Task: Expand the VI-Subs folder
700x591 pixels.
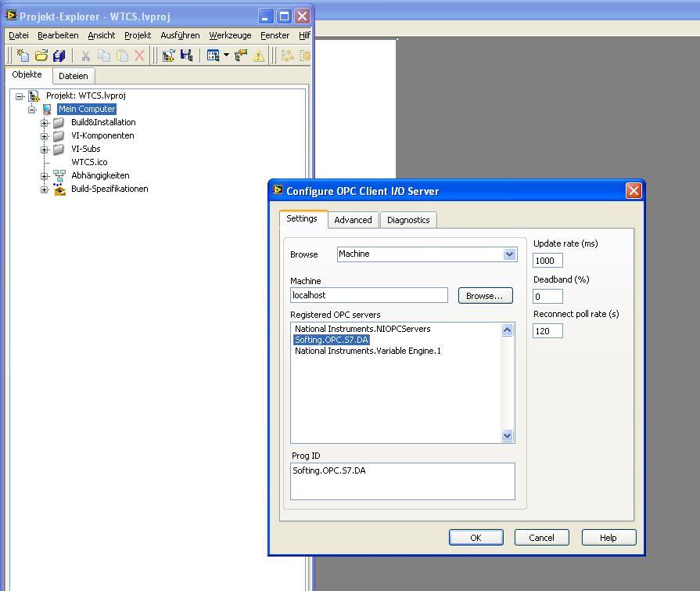Action: point(45,150)
